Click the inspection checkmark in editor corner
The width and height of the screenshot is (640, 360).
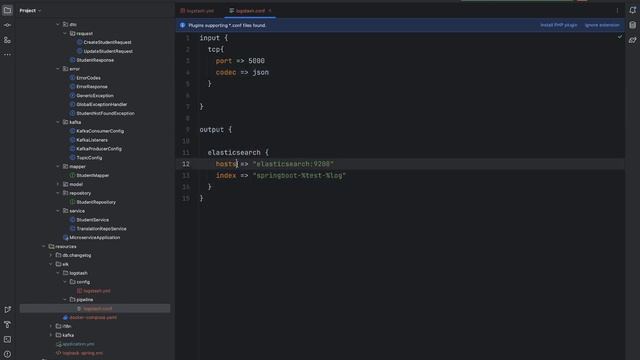[620, 37]
